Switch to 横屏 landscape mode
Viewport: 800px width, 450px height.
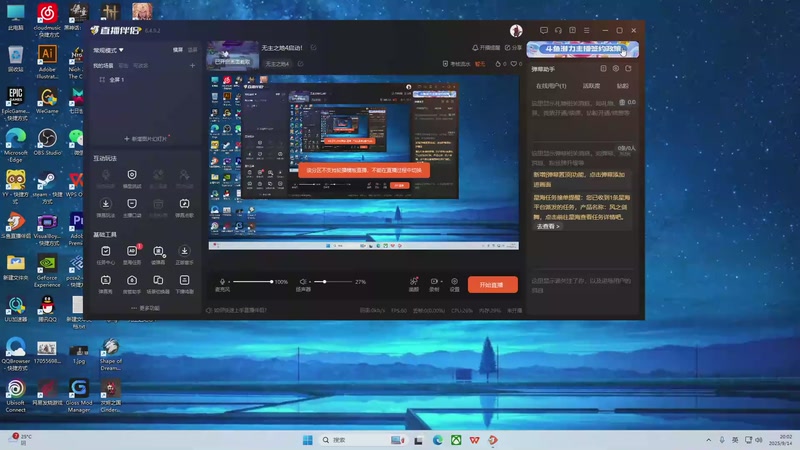pyautogui.click(x=178, y=50)
